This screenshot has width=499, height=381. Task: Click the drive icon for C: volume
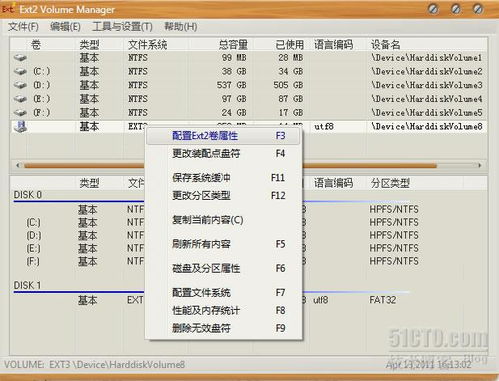click(20, 71)
